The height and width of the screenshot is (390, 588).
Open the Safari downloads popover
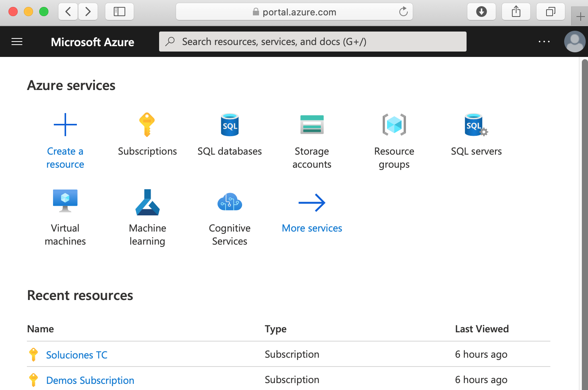pyautogui.click(x=481, y=12)
